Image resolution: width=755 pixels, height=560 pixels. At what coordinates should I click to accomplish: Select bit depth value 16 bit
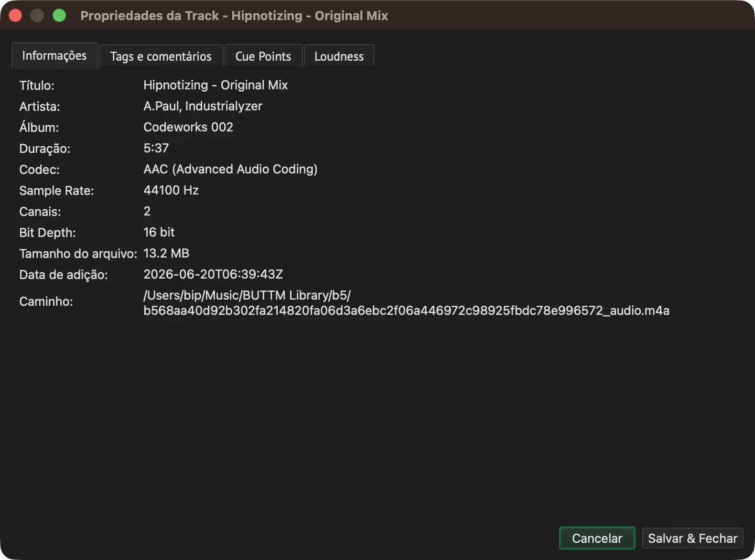tap(159, 232)
